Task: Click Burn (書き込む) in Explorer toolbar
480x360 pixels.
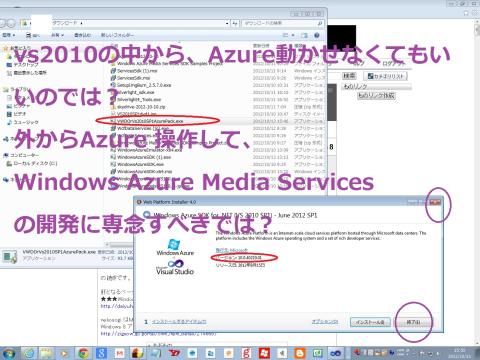Action: click(x=82, y=35)
